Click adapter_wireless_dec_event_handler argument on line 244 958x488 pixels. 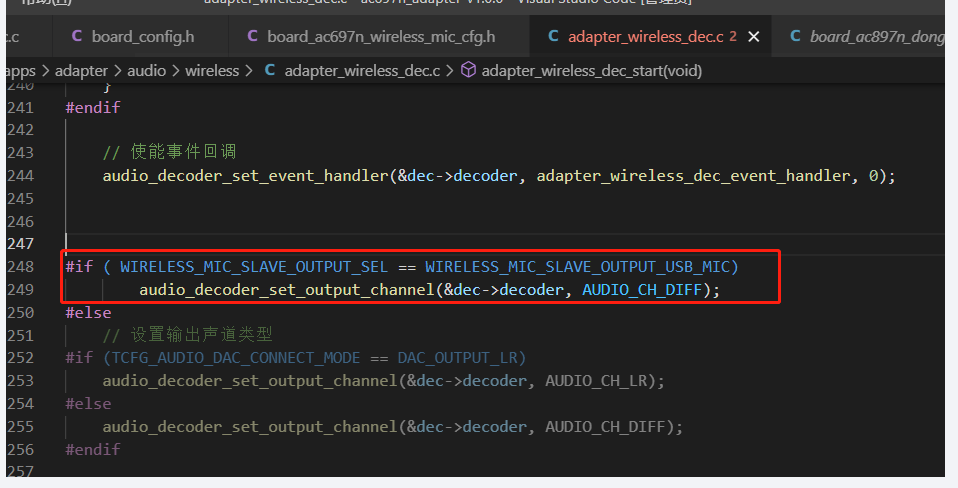click(x=693, y=176)
